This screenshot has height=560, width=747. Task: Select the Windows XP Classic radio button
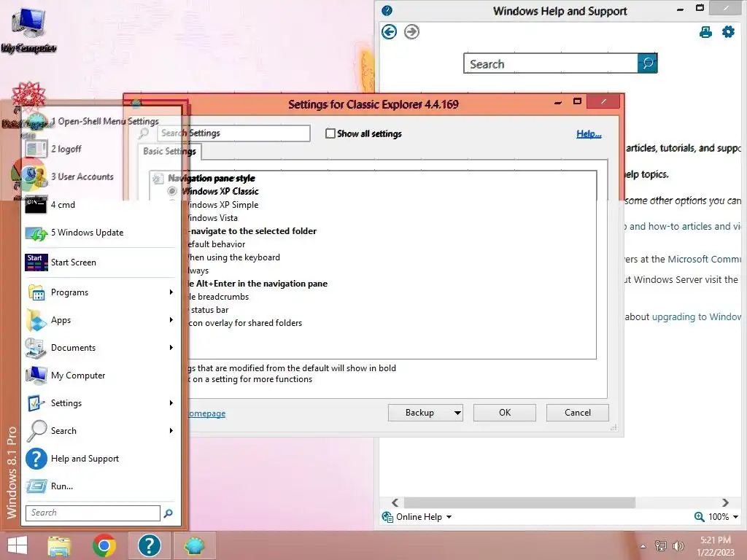[172, 191]
